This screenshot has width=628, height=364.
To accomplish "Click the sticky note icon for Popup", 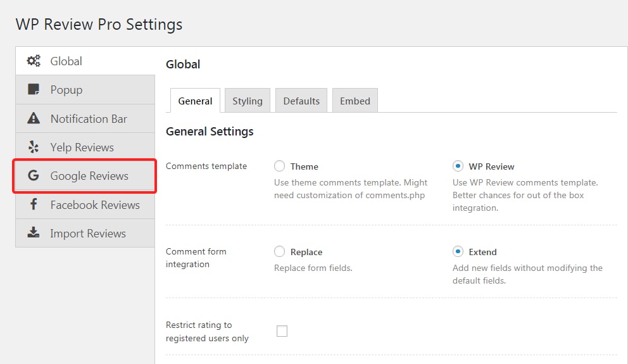I will point(34,89).
